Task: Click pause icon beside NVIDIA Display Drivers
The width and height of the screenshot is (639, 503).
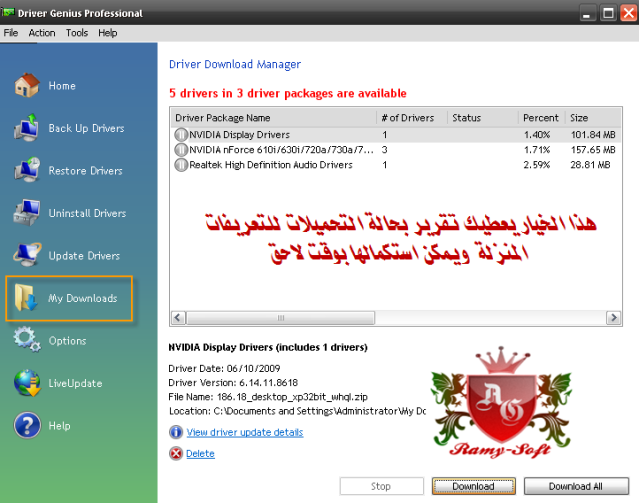Action: 181,135
